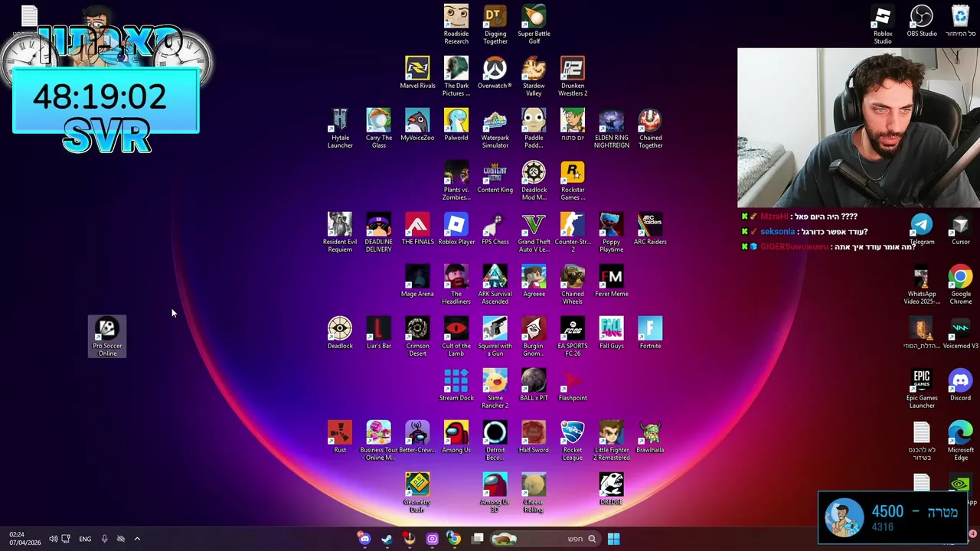
Task: Select the Stardew Valley shortcut
Action: pyautogui.click(x=534, y=77)
